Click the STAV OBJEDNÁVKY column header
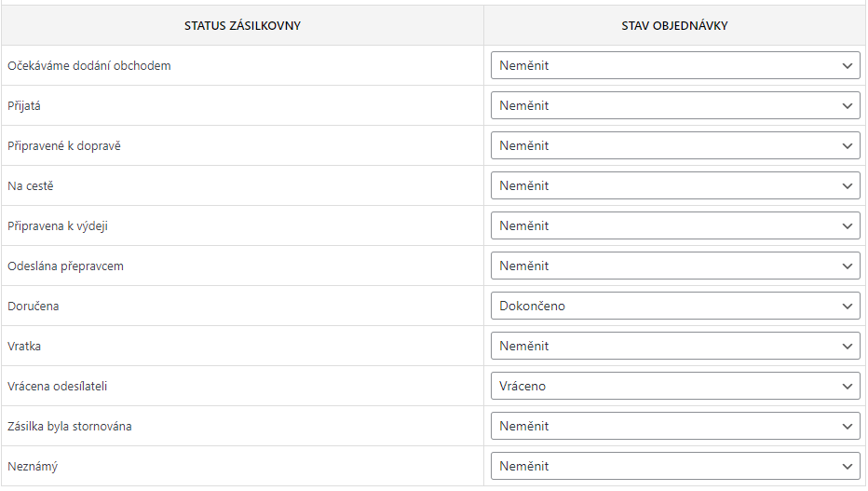 (x=674, y=26)
